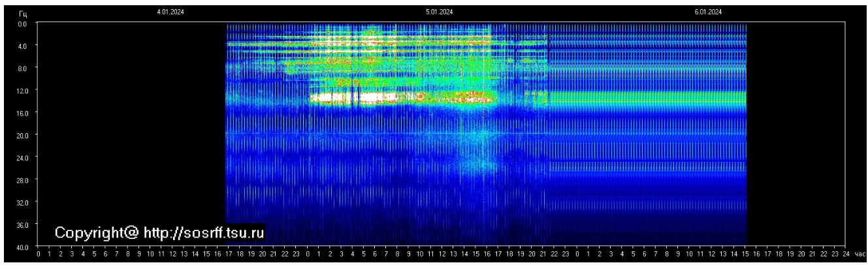This screenshot has height=265, width=868.
Task: Select the 0.0 frequency axis label
Action: (x=23, y=23)
